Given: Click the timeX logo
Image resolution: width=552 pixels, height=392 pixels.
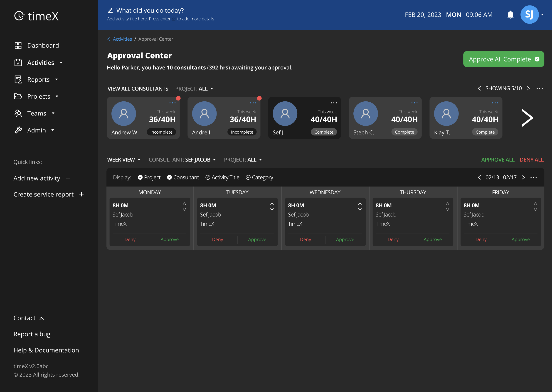Looking at the screenshot, I should (36, 16).
